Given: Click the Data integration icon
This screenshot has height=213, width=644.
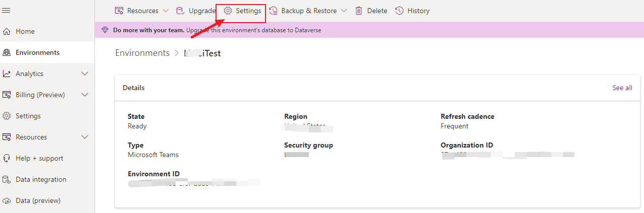Looking at the screenshot, I should click(7, 179).
